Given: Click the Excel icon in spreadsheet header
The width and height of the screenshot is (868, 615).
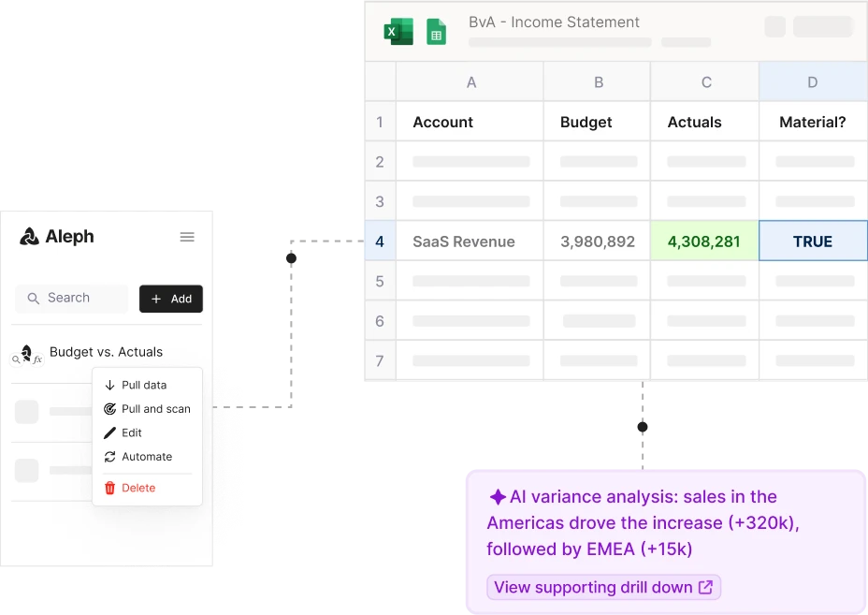Looking at the screenshot, I should [x=398, y=32].
